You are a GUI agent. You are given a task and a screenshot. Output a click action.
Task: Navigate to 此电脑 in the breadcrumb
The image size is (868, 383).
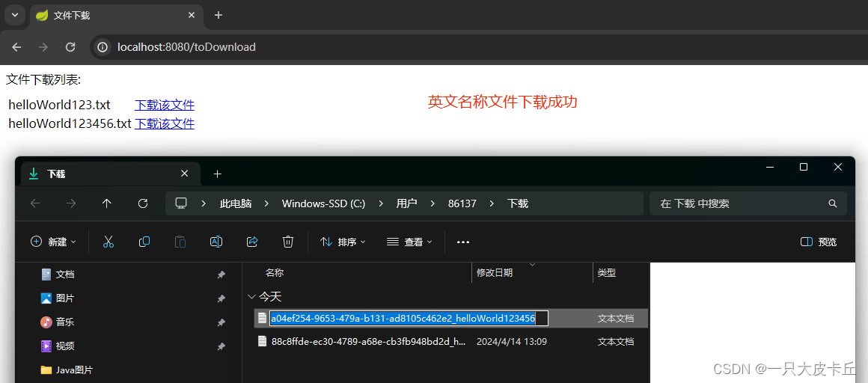click(236, 203)
